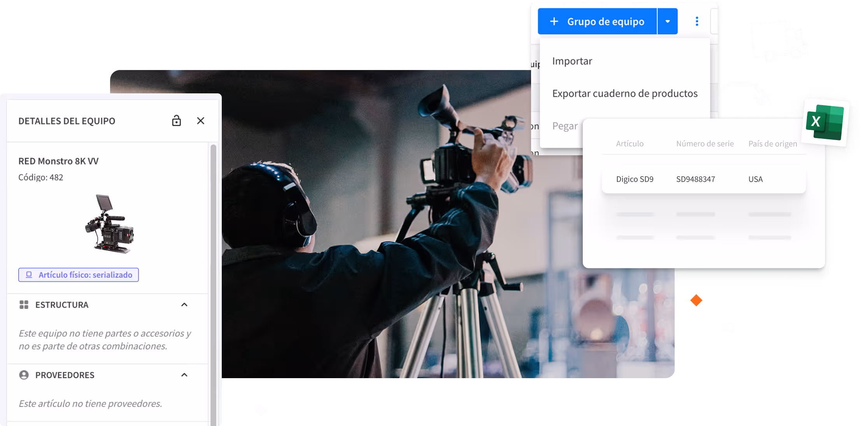Screen dimensions: 868x426
Task: Click the Excel logo icon
Action: click(x=824, y=122)
